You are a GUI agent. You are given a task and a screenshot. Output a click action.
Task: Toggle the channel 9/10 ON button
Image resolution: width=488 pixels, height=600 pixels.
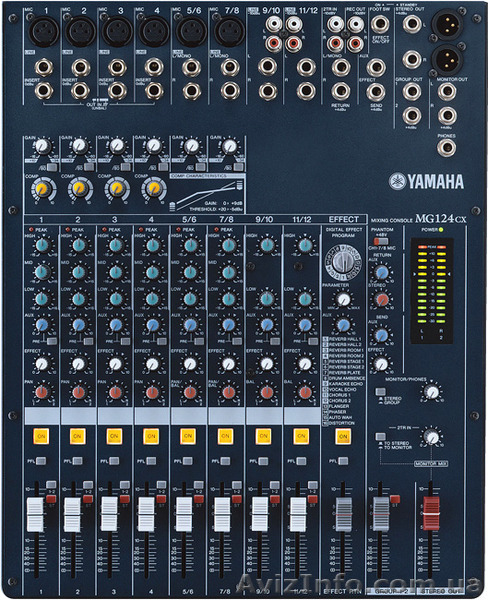(263, 436)
